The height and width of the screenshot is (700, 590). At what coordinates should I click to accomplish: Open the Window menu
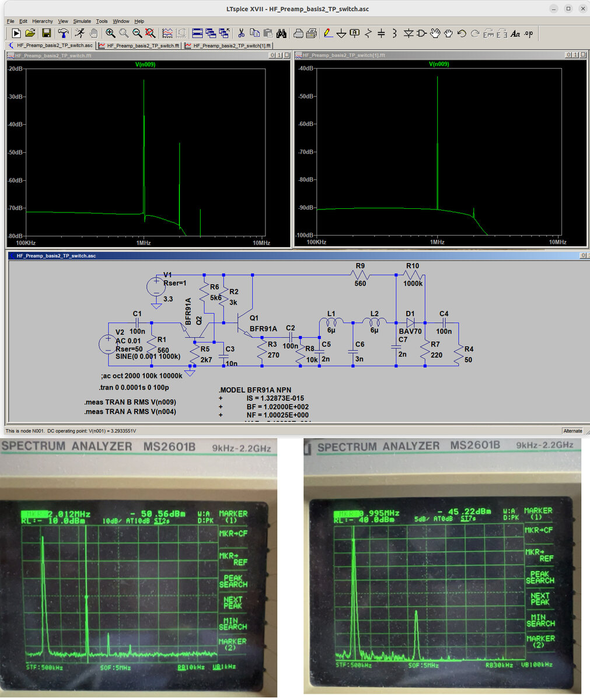(x=121, y=21)
